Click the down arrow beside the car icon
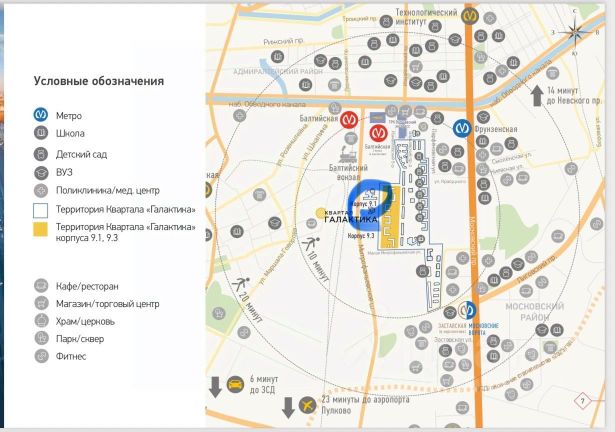The height and width of the screenshot is (432, 615). click(x=215, y=387)
